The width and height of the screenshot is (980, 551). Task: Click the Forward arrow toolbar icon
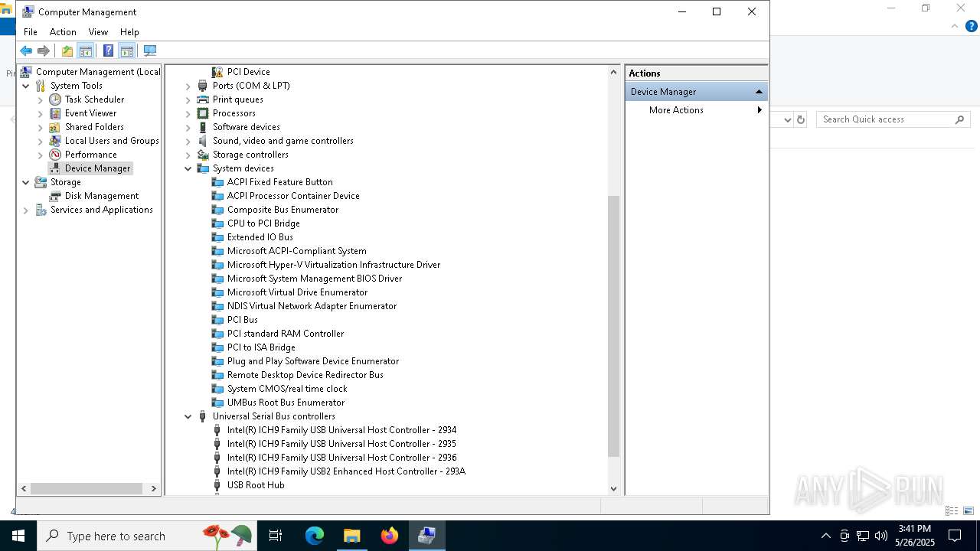click(x=44, y=51)
